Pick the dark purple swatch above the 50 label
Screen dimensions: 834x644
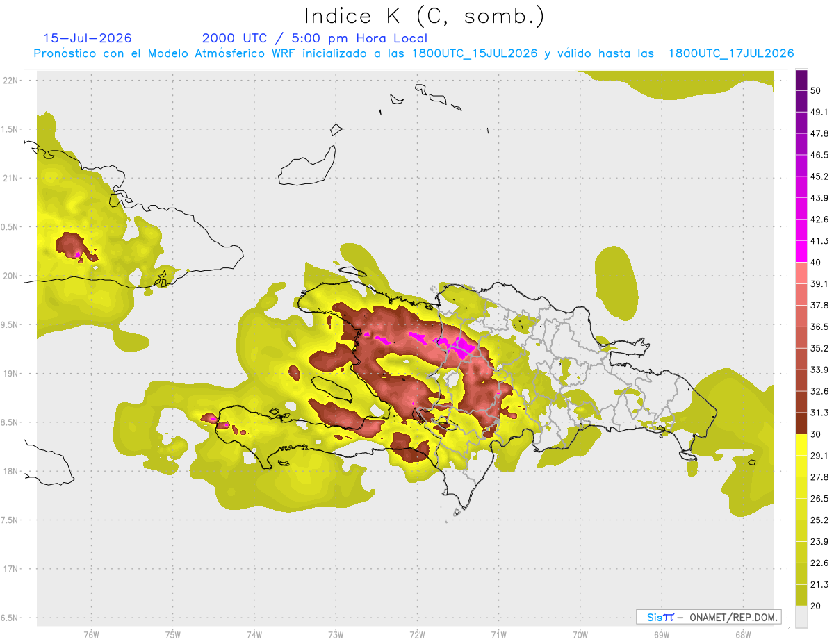(x=801, y=80)
